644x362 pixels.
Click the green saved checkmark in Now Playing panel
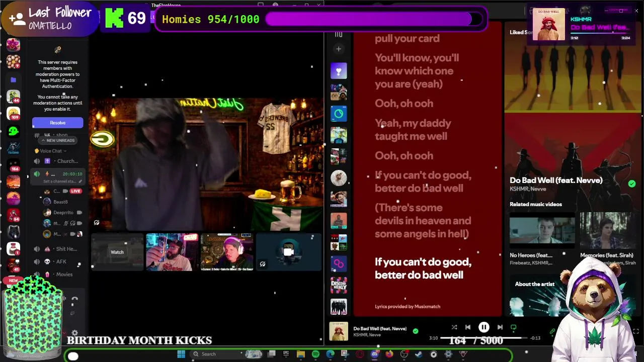click(631, 184)
